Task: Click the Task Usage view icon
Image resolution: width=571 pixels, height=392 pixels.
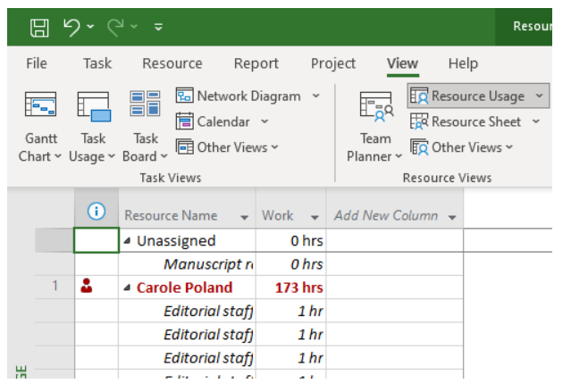Action: 94,106
